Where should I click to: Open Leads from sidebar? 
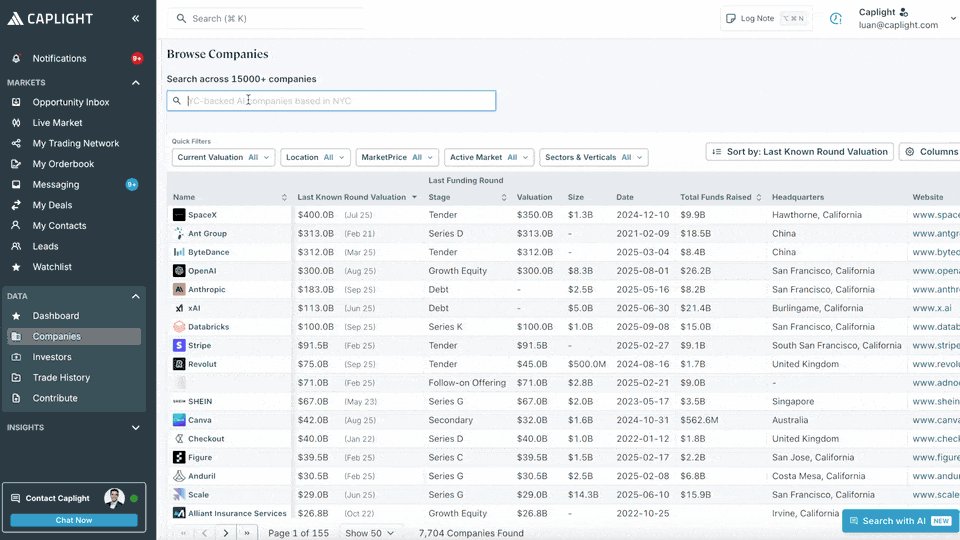tap(45, 246)
